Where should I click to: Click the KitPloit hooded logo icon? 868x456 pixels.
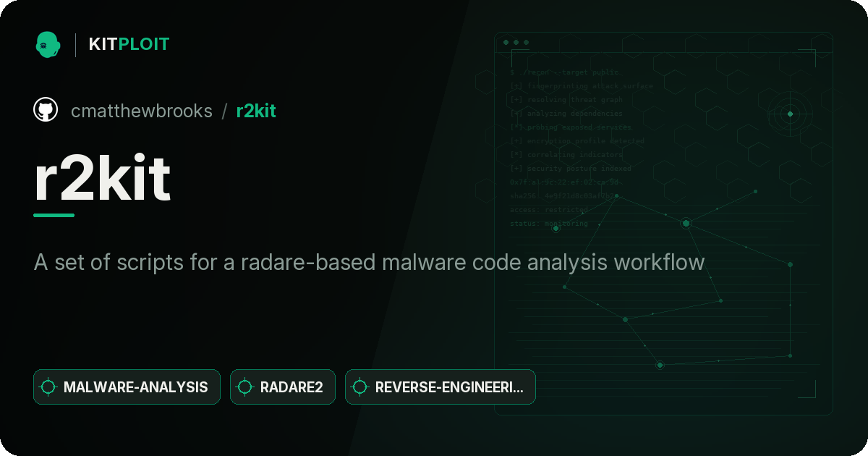point(47,44)
